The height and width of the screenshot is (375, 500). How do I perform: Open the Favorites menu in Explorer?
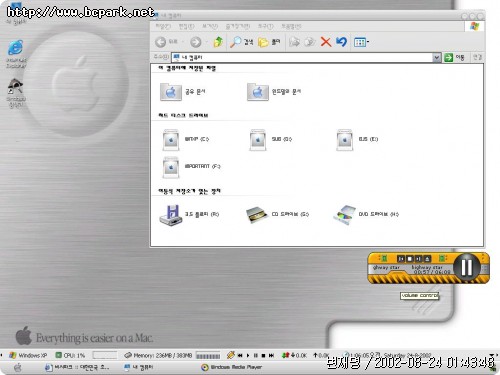(x=238, y=26)
